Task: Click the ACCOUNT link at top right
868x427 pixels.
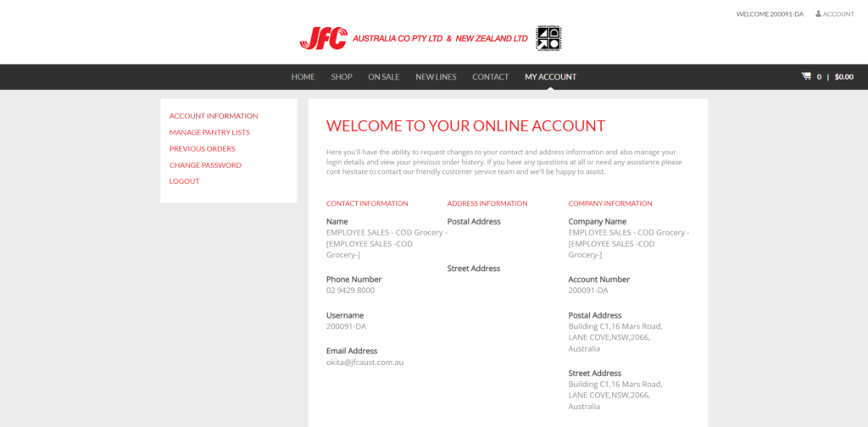Action: click(838, 14)
